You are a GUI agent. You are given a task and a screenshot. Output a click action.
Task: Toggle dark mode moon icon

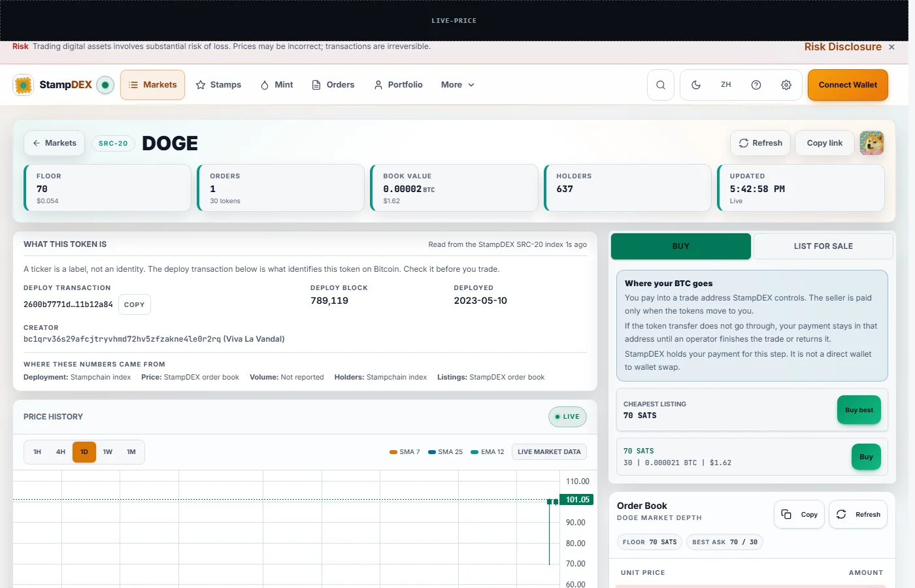click(x=696, y=85)
